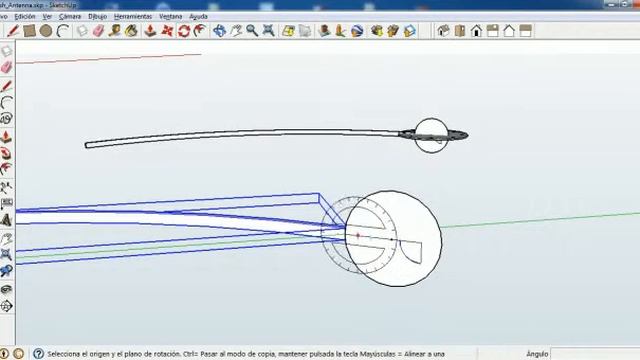Select the Move tool with red arrows
Viewport: 640px width, 360px height.
coord(167,31)
